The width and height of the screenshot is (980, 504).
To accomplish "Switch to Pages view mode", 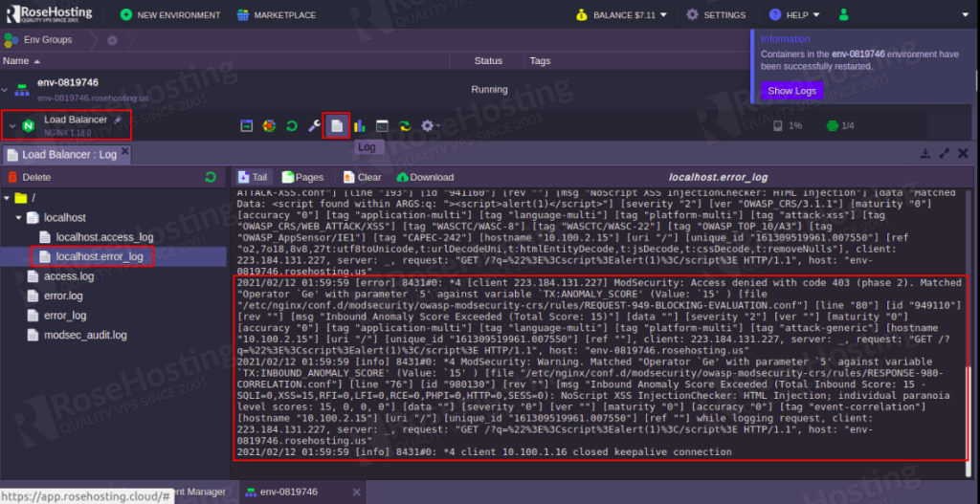I will [x=301, y=177].
